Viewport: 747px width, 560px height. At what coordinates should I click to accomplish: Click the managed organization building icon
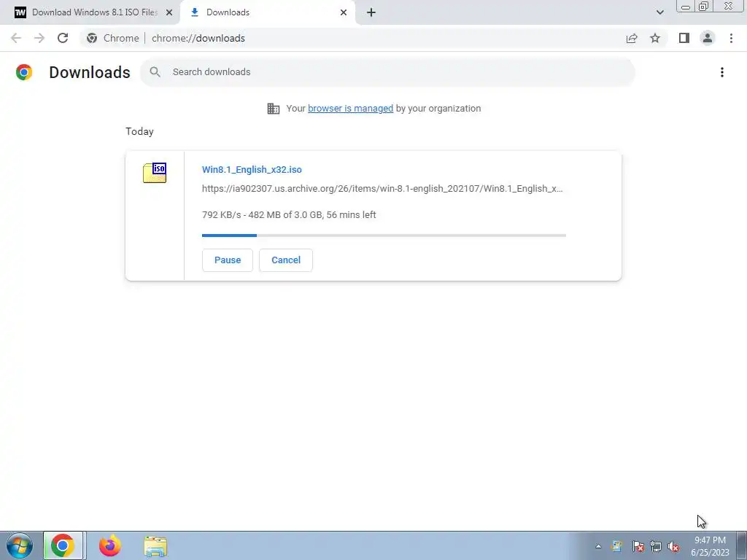point(274,109)
